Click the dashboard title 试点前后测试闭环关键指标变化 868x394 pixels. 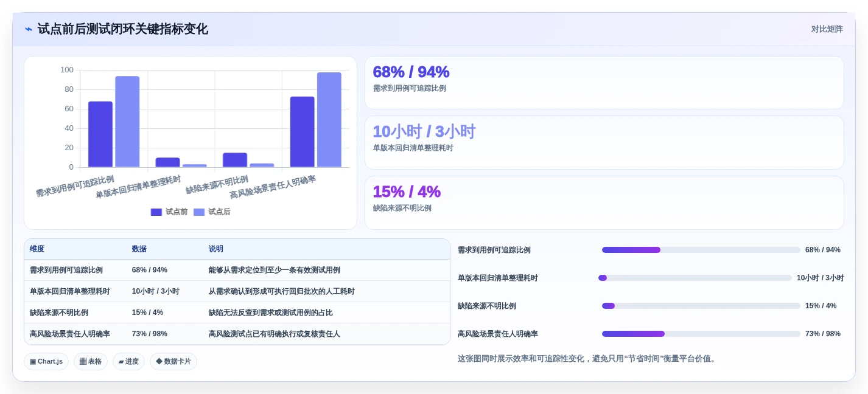(122, 29)
